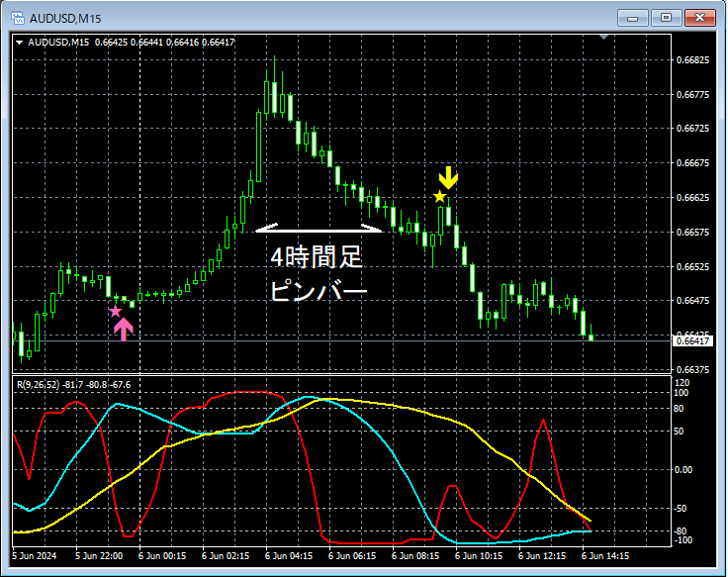Click the 0.66475 price scale label
728x577 pixels.
tap(692, 301)
